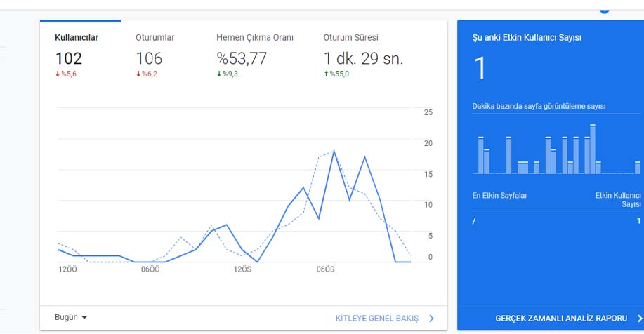Click the tallest bar in pageviews chart
This screenshot has height=334, width=644.
point(593,149)
